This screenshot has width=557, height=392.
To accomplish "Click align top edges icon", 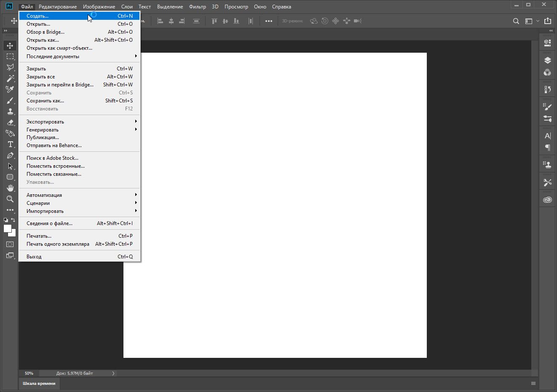I will click(214, 21).
